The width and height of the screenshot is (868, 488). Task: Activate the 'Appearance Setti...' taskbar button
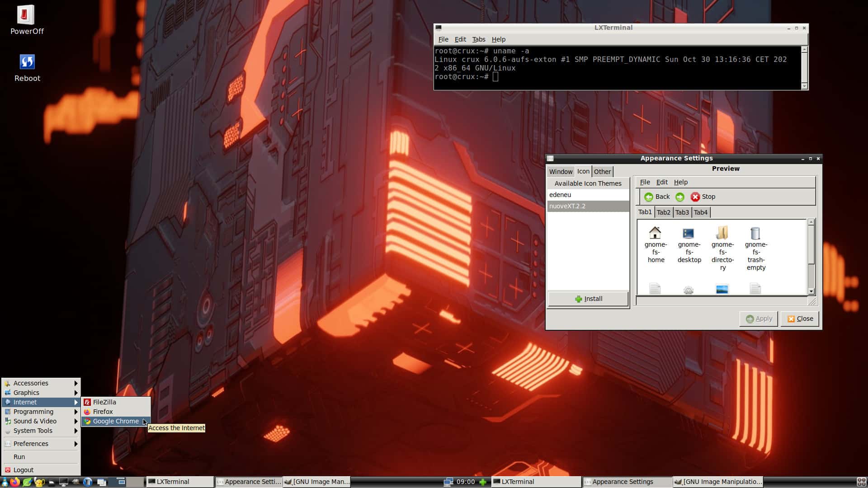tap(248, 482)
